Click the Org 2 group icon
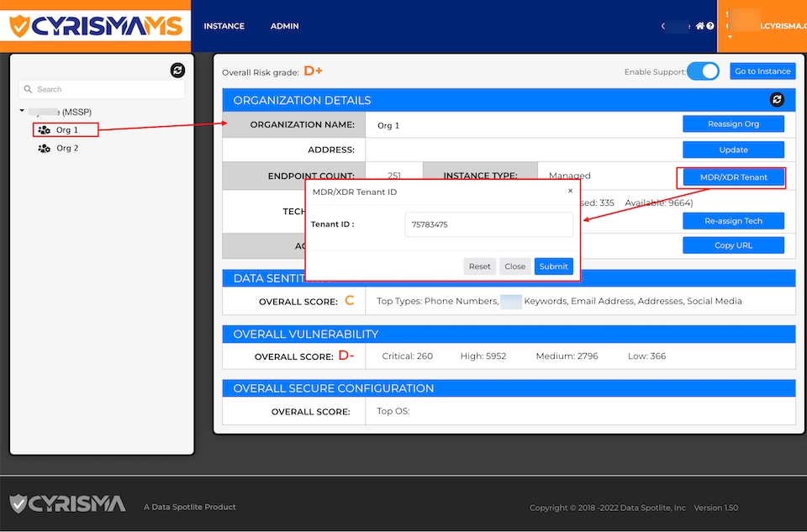 click(44, 148)
